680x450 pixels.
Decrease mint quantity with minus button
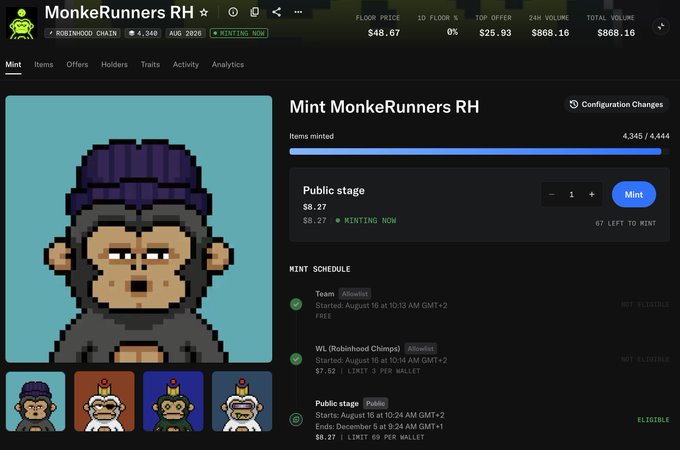[x=552, y=194]
